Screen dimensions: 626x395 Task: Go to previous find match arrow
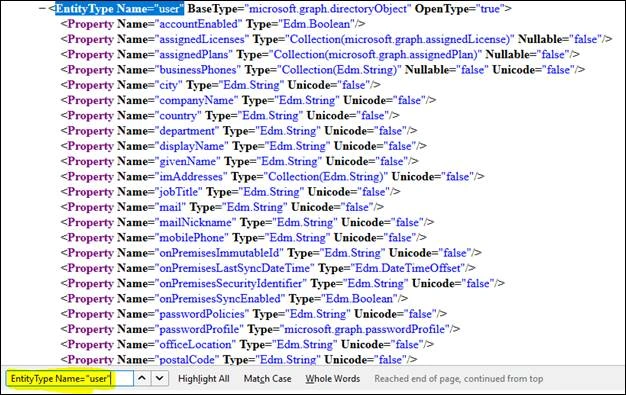(x=142, y=378)
